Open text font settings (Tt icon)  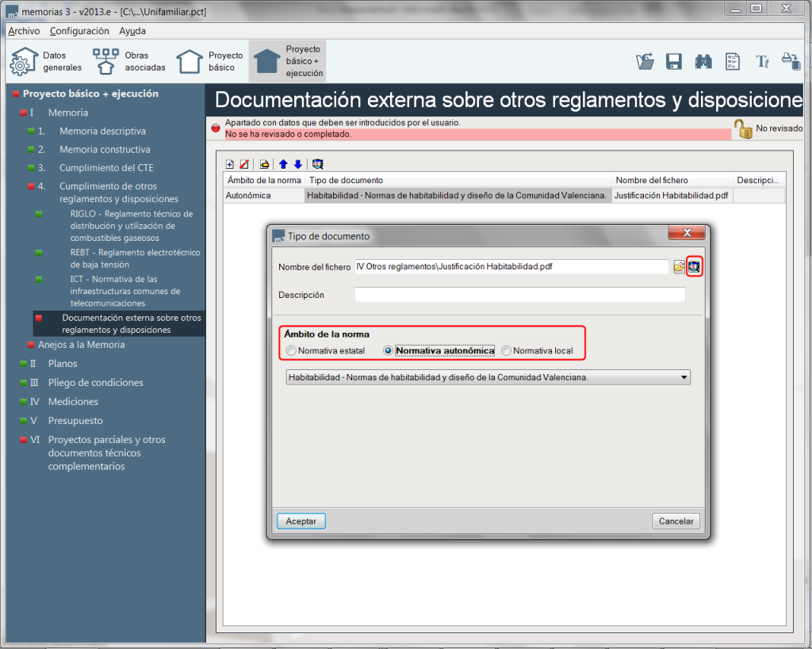762,62
